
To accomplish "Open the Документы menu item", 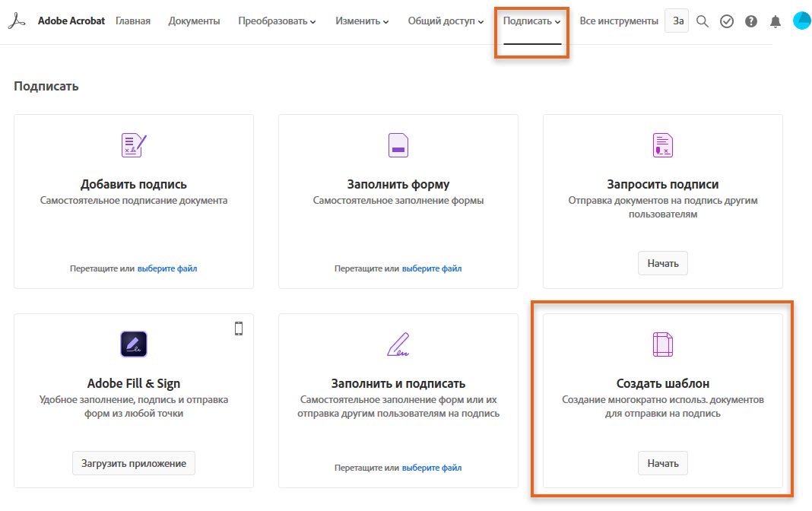I will click(194, 21).
